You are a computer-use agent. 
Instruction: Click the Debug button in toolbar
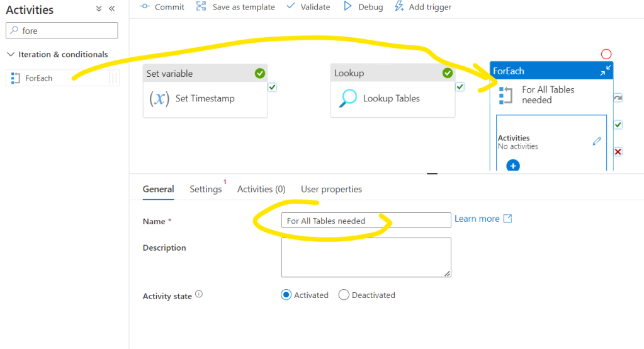(363, 7)
